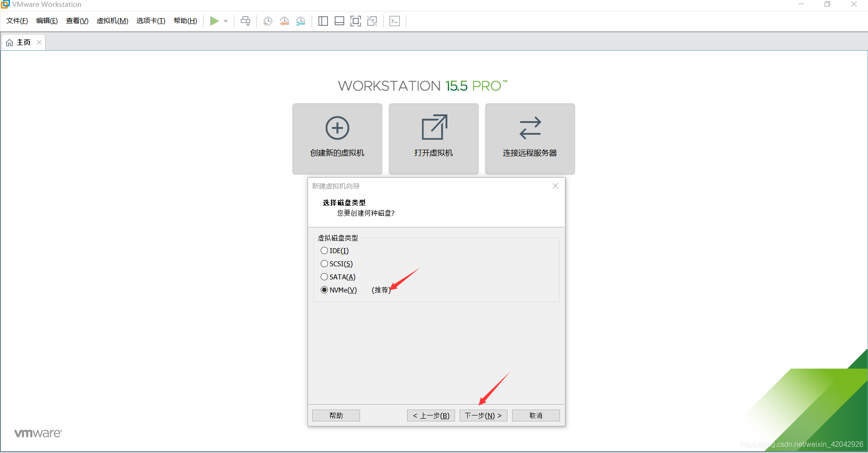Click the 下一步(N) next button
This screenshot has width=868, height=453.
coord(484,415)
